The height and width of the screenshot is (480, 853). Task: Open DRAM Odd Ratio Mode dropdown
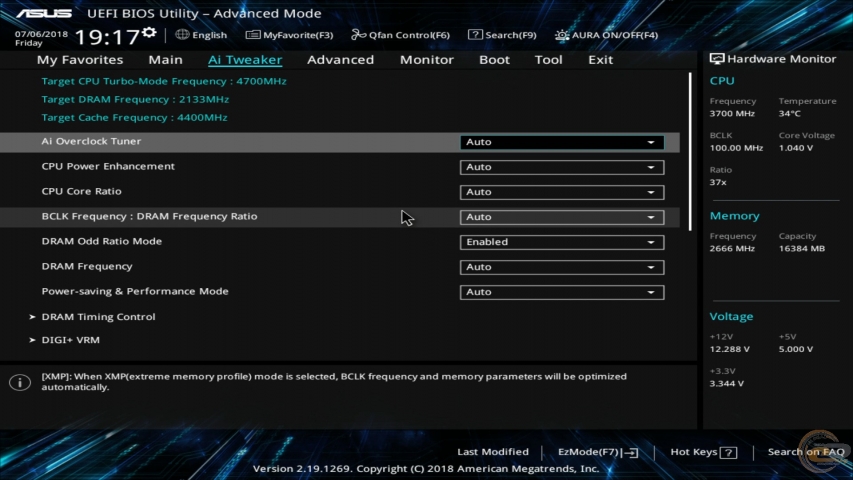[562, 242]
